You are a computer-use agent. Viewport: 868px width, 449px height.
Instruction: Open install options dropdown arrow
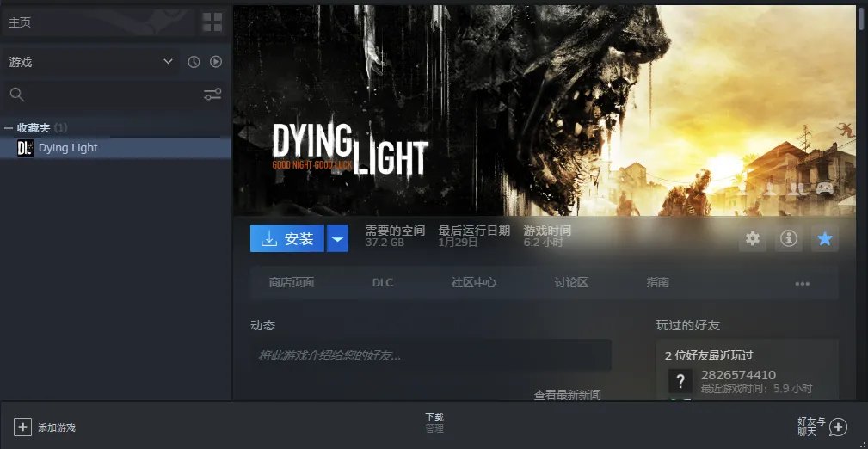click(x=338, y=239)
